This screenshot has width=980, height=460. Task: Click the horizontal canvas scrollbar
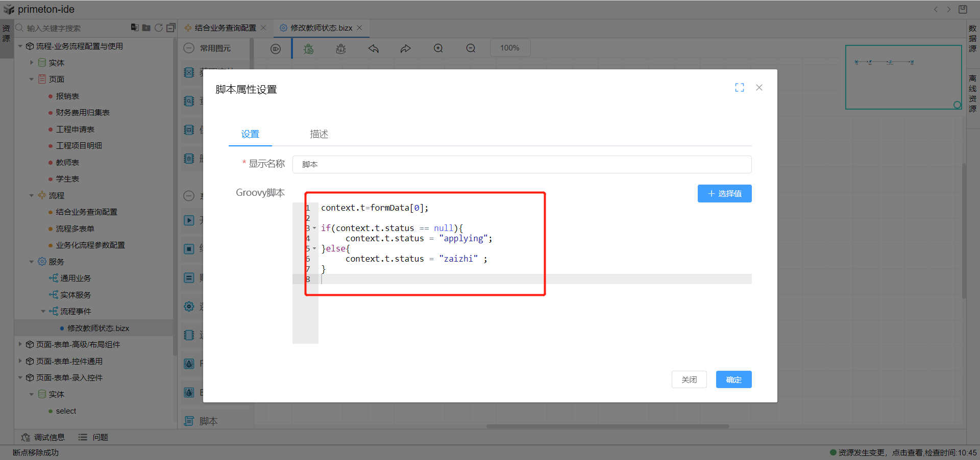click(607, 426)
